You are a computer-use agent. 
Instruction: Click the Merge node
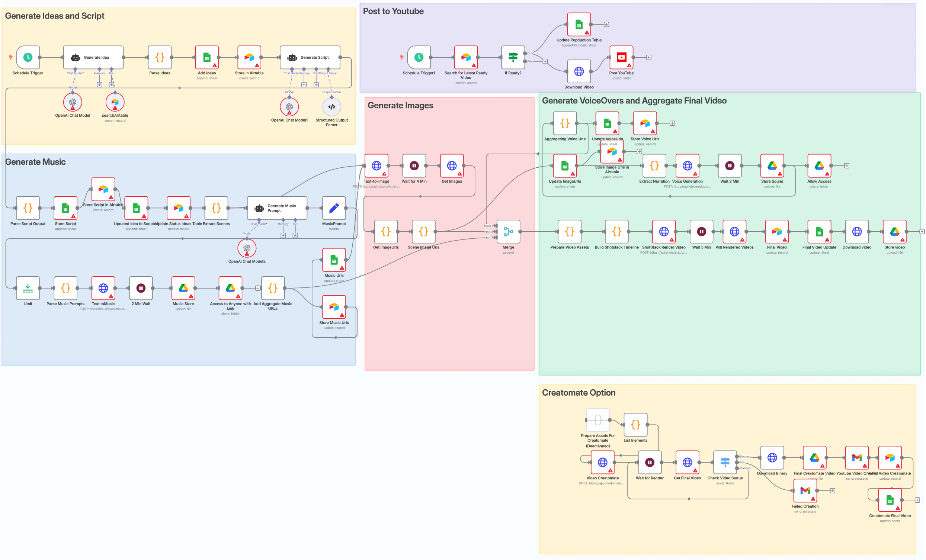pos(509,232)
